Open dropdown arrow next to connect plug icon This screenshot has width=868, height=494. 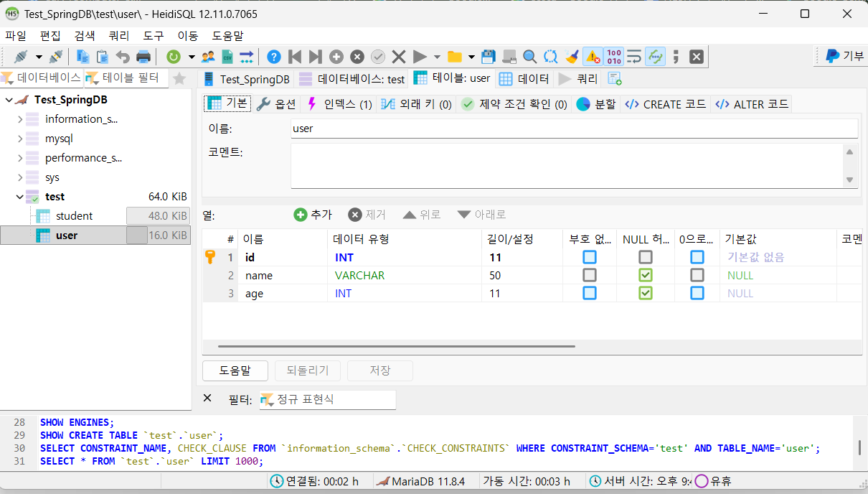tap(39, 57)
